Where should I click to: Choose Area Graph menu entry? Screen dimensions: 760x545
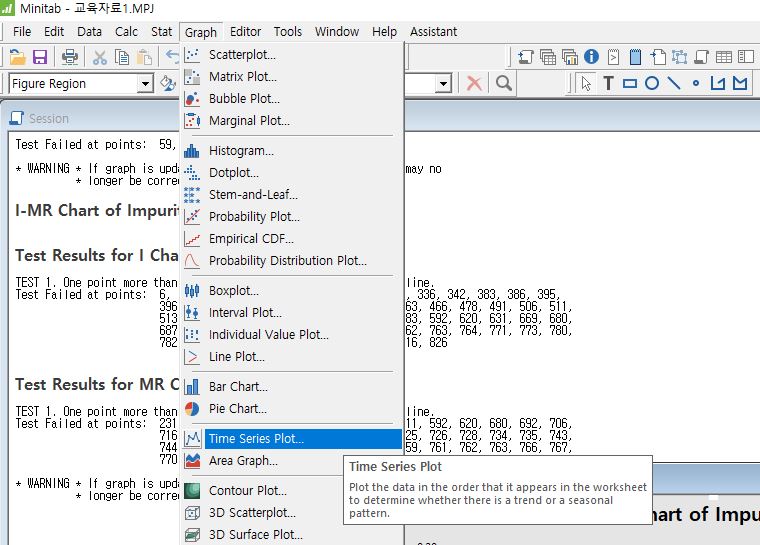click(x=262, y=461)
